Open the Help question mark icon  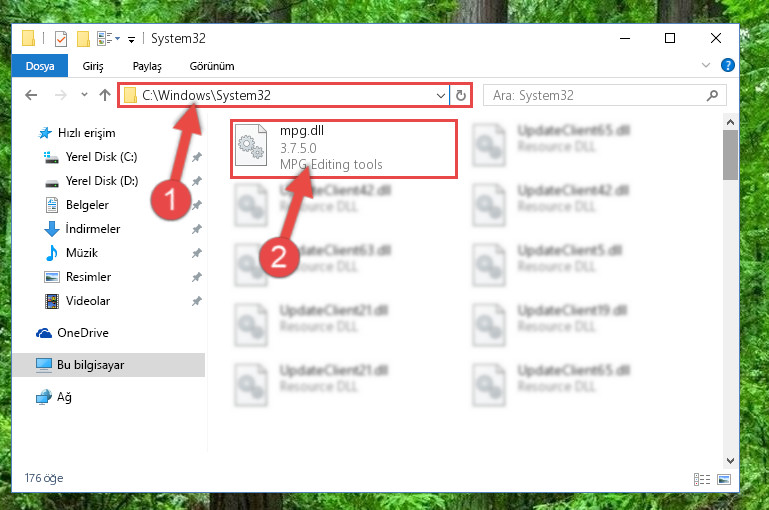tap(727, 65)
